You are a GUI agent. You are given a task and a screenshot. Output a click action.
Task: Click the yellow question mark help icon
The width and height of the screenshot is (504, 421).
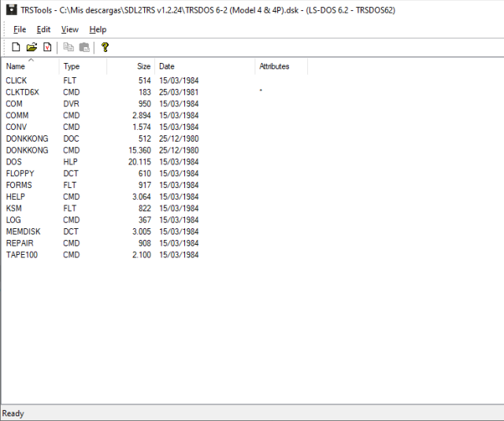[x=105, y=47]
